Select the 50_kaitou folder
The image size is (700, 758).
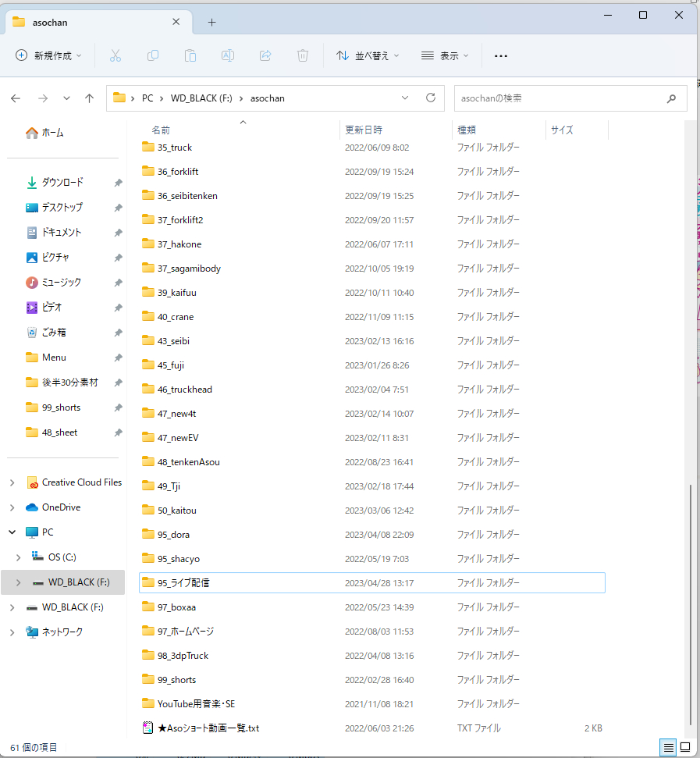(372, 511)
